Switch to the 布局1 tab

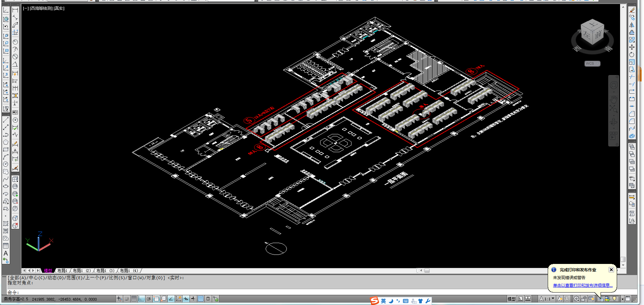(x=62, y=271)
